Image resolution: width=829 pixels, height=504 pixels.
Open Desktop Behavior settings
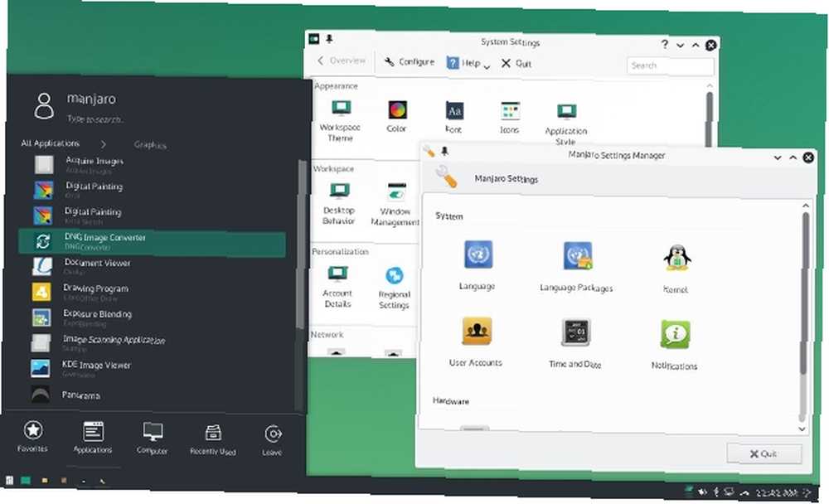coord(339,204)
